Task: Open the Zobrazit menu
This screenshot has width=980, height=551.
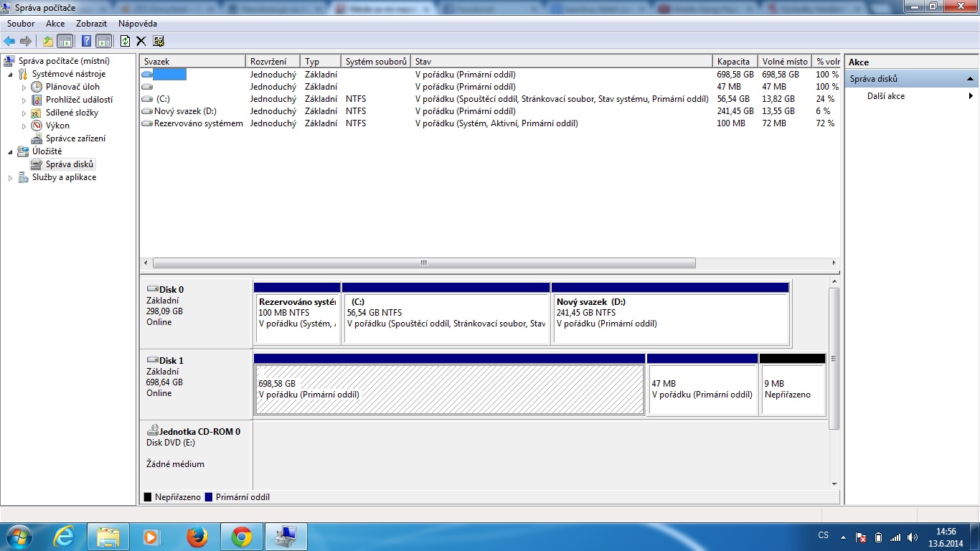Action: [92, 24]
